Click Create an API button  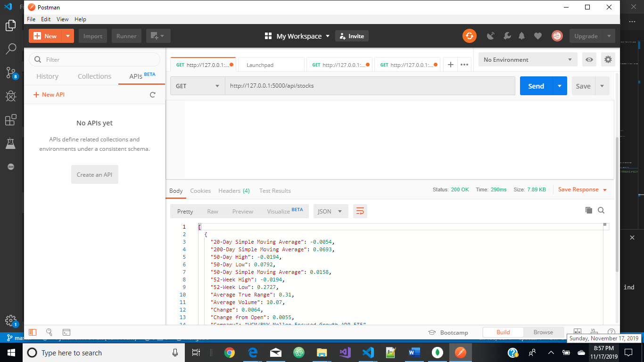click(x=95, y=174)
